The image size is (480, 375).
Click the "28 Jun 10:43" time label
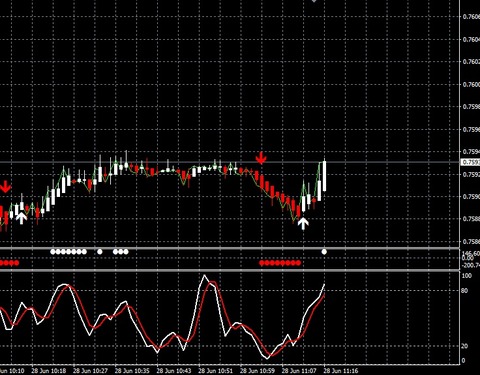click(174, 371)
